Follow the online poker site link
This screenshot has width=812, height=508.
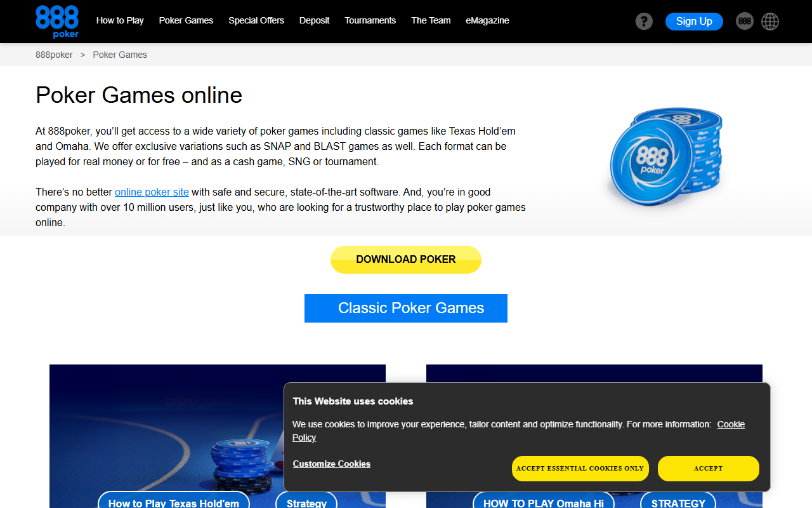tap(152, 192)
